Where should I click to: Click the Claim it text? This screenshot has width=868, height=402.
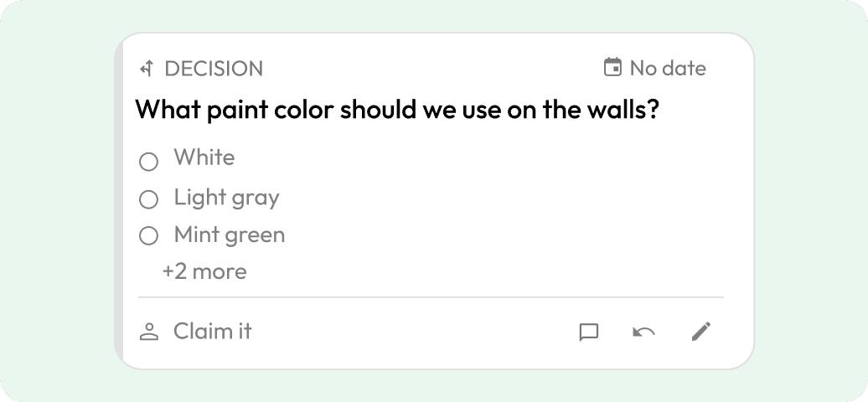(213, 331)
